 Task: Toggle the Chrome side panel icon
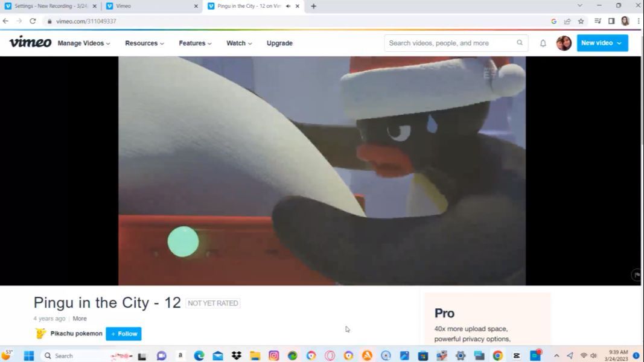pyautogui.click(x=611, y=21)
